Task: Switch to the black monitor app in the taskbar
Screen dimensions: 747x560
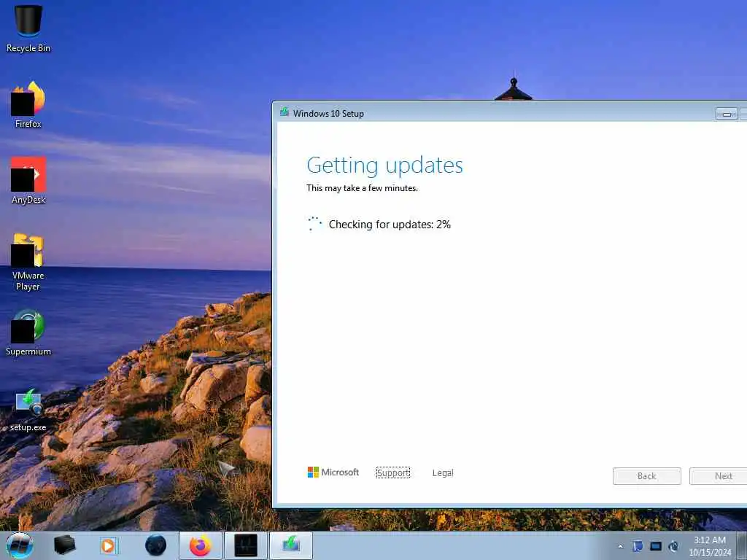Action: click(x=246, y=545)
